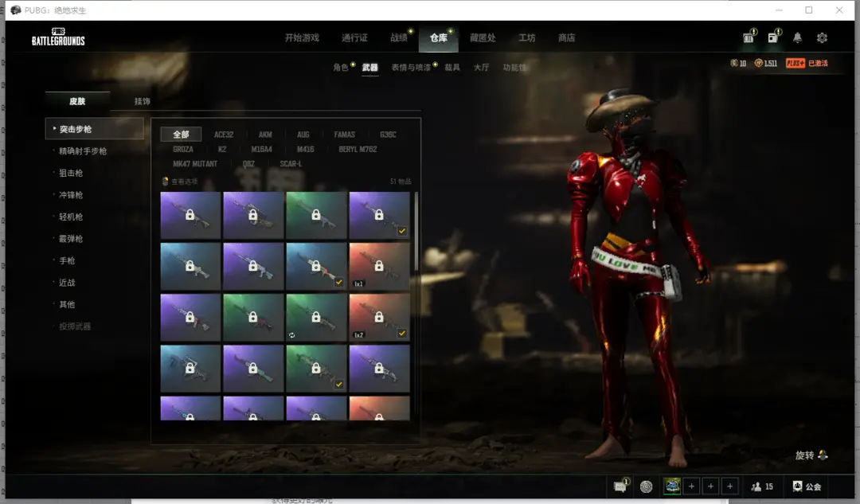Select the 手枪 pistol category
Image resolution: width=860 pixels, height=504 pixels.
tap(67, 260)
